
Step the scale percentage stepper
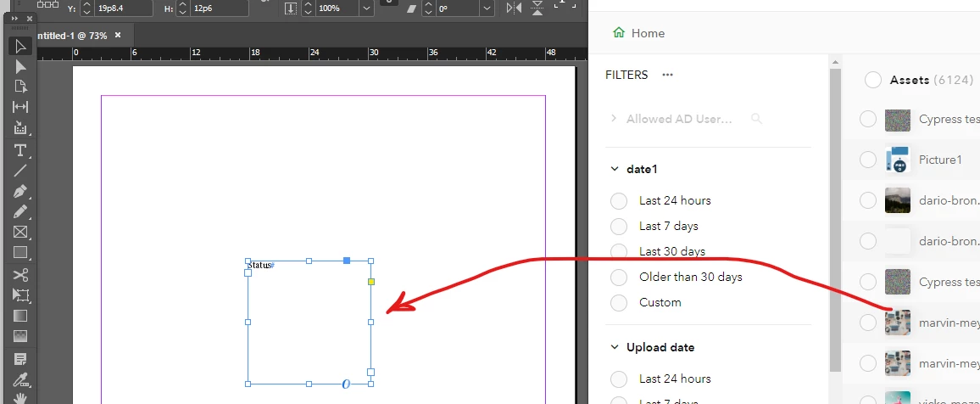coord(308,8)
